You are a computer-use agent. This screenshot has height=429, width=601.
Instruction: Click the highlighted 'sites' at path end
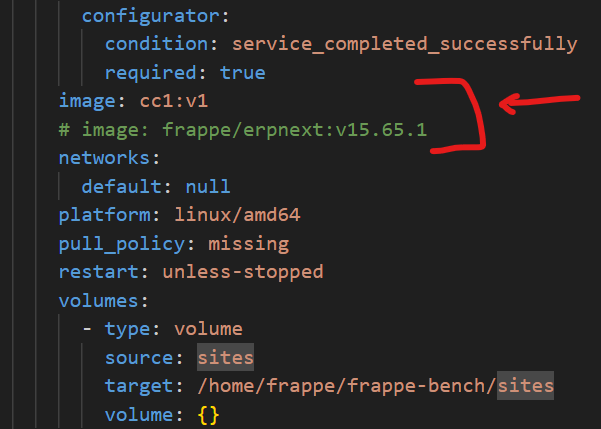coord(525,386)
